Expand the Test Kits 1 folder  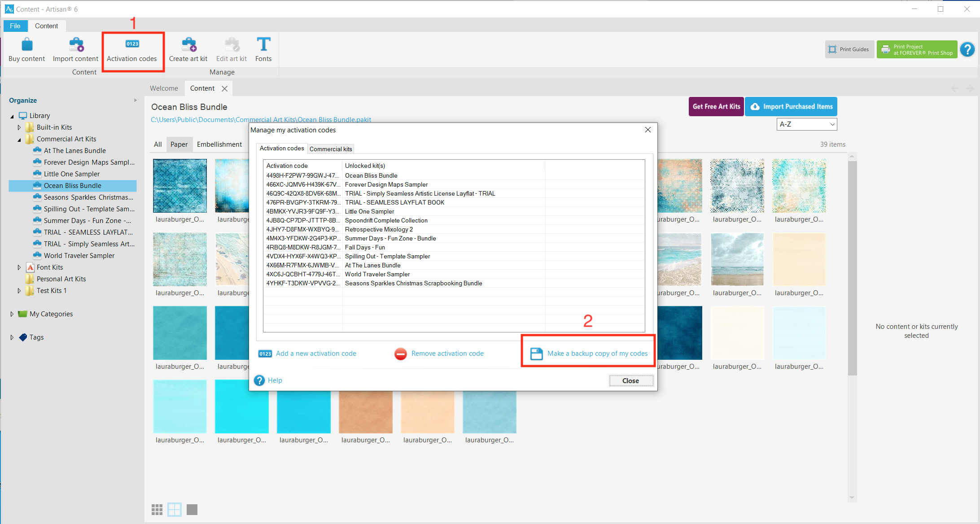[19, 291]
